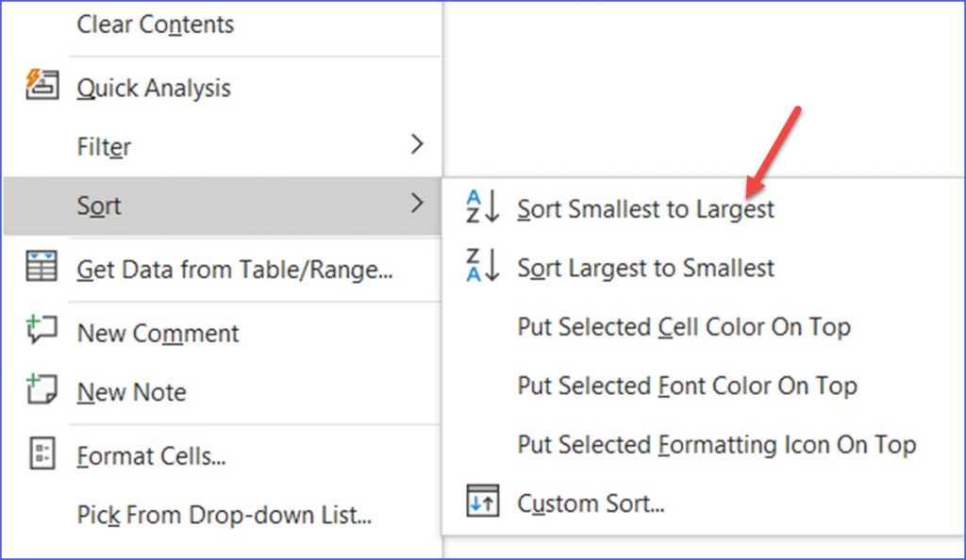Click the New Comment speech bubble icon
Viewport: 966px width, 560px height.
(42, 331)
